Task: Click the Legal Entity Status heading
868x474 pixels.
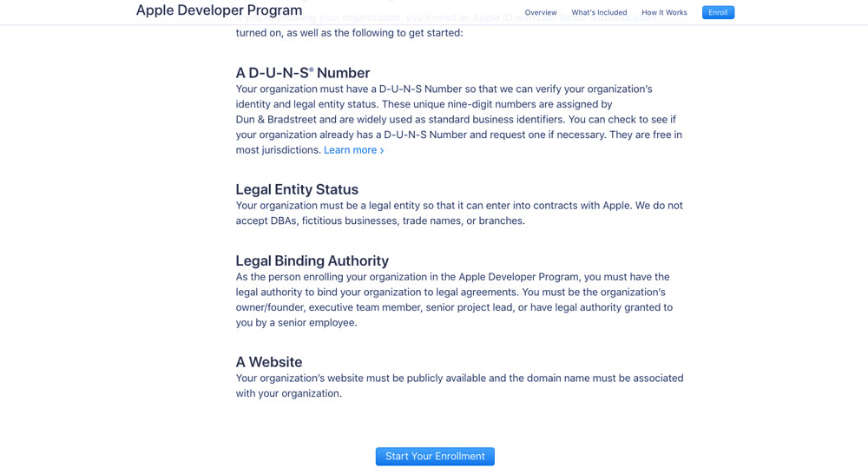Action: pyautogui.click(x=297, y=189)
